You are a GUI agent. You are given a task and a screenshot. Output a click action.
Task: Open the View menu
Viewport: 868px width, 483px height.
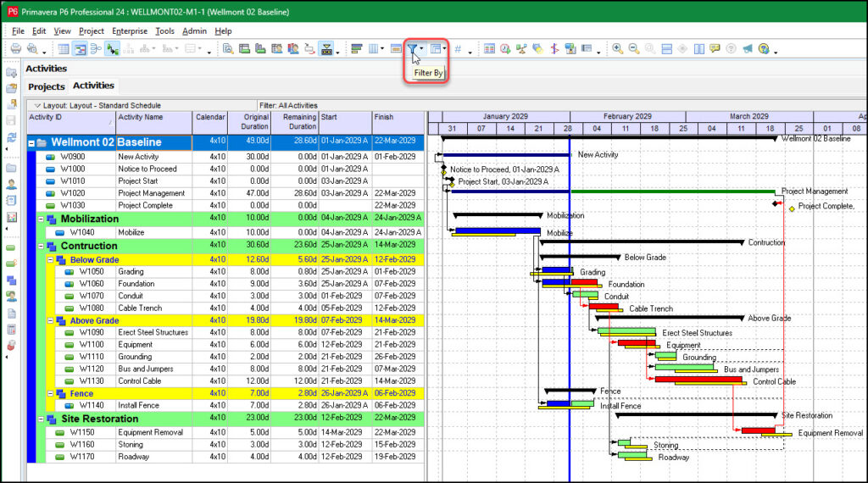click(x=62, y=31)
